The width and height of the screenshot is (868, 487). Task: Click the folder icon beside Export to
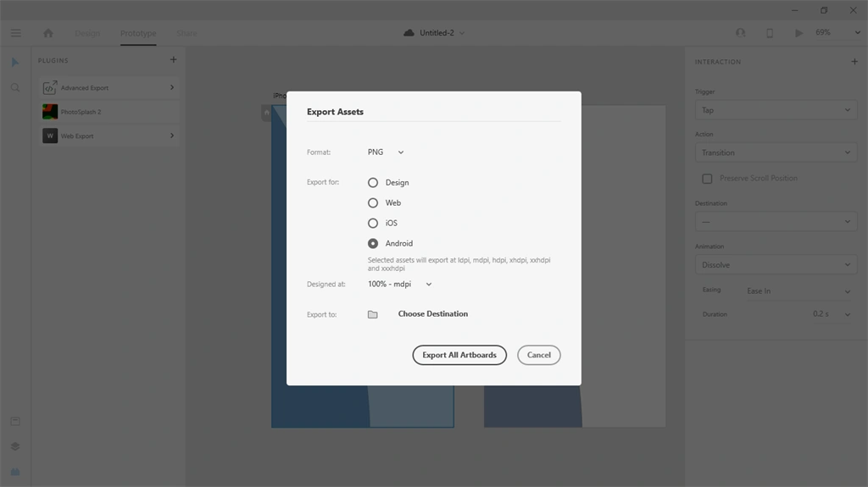(373, 314)
